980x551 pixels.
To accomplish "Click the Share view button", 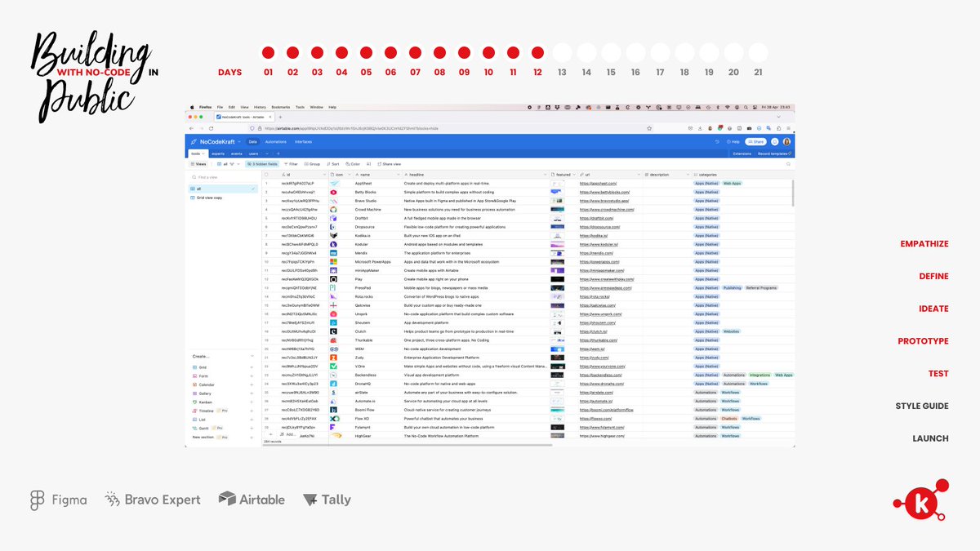I will [390, 164].
